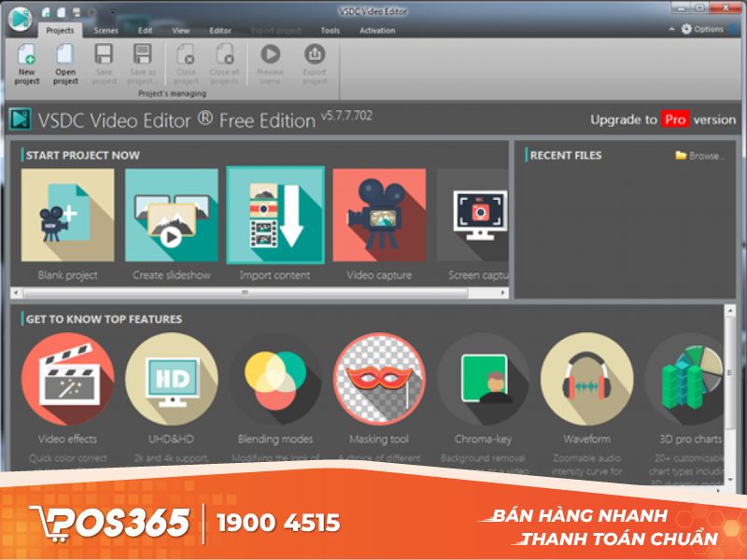Expand the quick access toolbar customize arrow

pos(112,12)
